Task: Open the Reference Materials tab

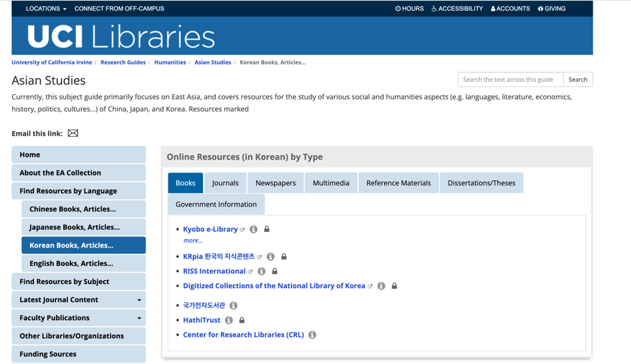Action: (398, 183)
